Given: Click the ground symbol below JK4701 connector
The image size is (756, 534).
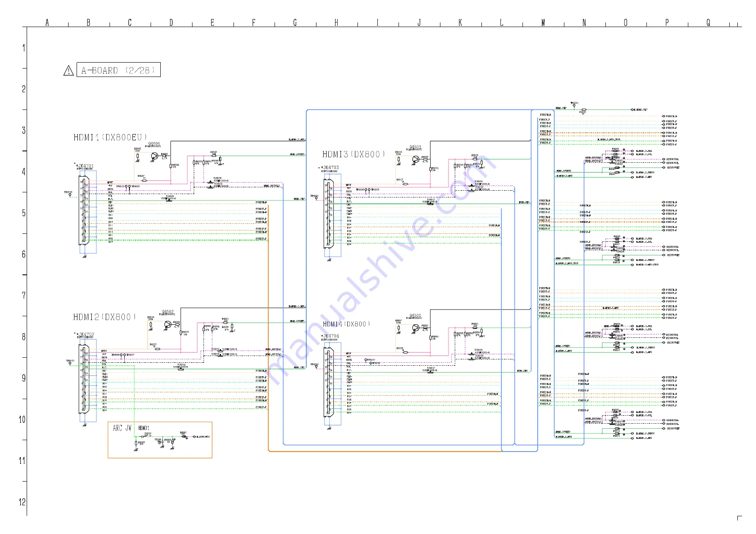Looking at the screenshot, I should [x=85, y=257].
